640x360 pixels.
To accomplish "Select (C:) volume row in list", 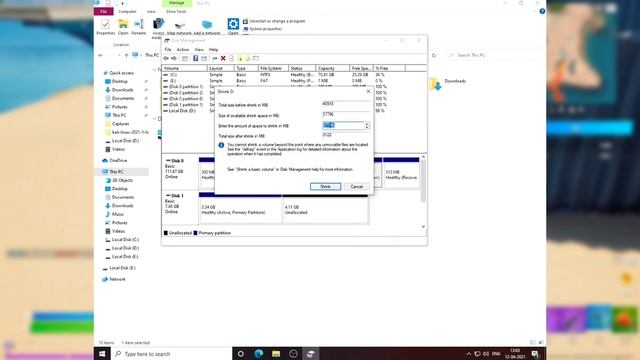I will (294, 75).
